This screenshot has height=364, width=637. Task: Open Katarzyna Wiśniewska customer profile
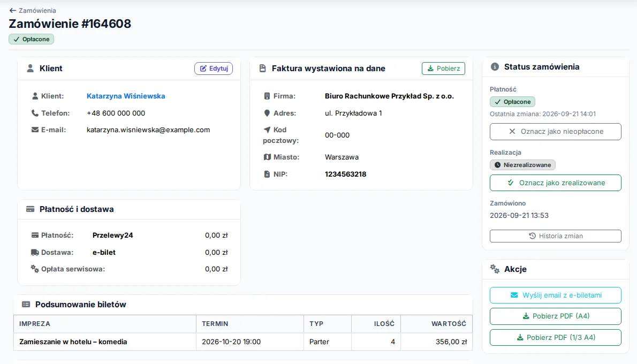pos(126,96)
